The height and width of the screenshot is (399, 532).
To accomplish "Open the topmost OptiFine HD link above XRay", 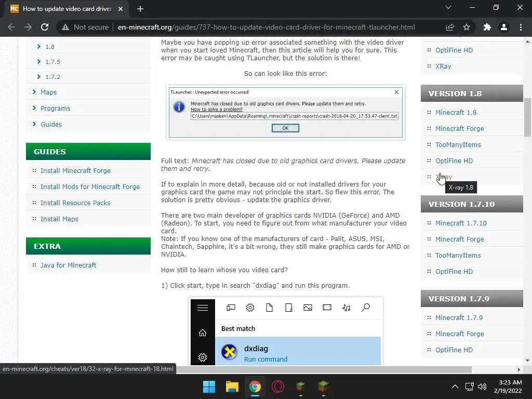I will (454, 50).
